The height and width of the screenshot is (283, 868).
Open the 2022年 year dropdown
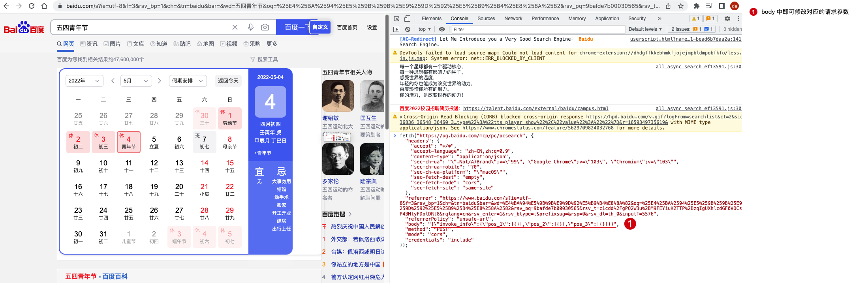click(x=84, y=81)
